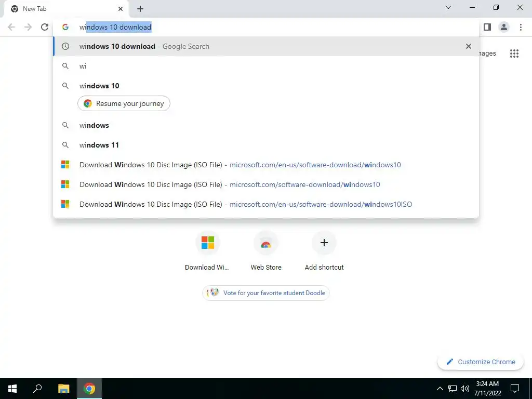Reload the page with the refresh icon
Screen dimensions: 532x399
pos(45,27)
